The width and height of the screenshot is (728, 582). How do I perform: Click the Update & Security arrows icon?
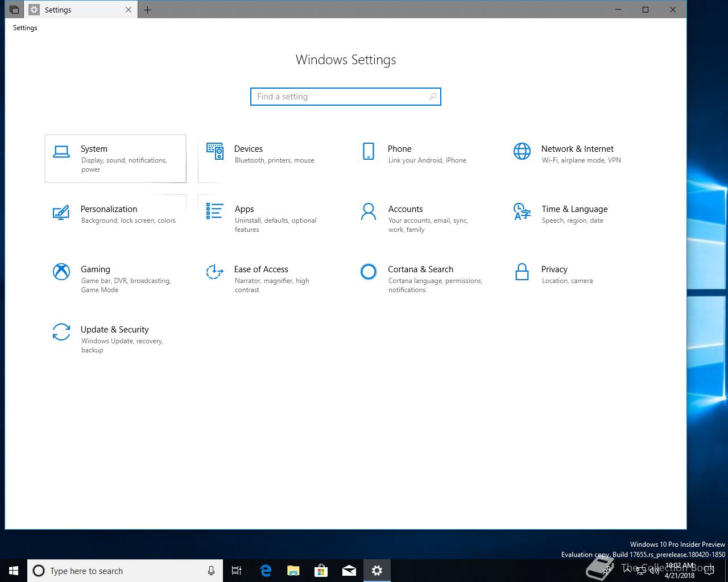(x=61, y=332)
